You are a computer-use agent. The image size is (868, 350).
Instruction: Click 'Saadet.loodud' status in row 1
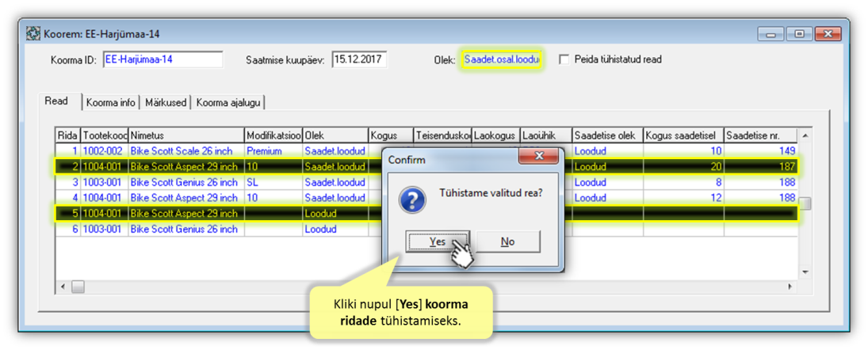pos(335,151)
